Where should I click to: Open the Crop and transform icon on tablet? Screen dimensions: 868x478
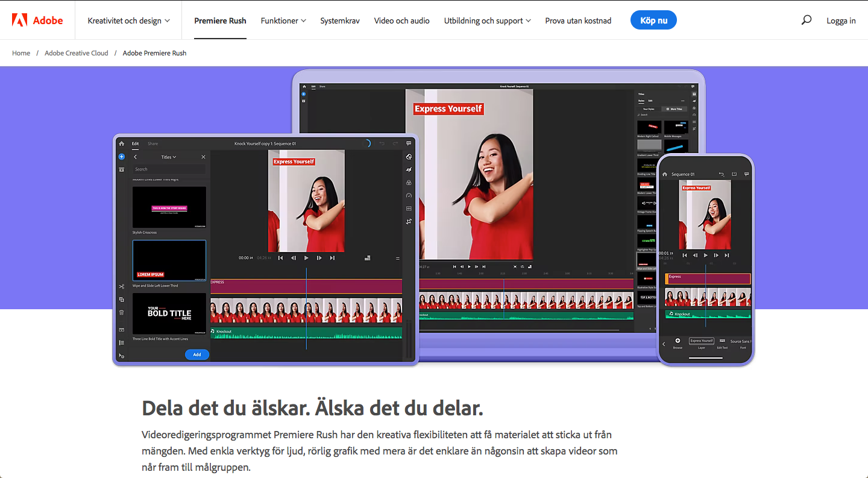pyautogui.click(x=409, y=221)
